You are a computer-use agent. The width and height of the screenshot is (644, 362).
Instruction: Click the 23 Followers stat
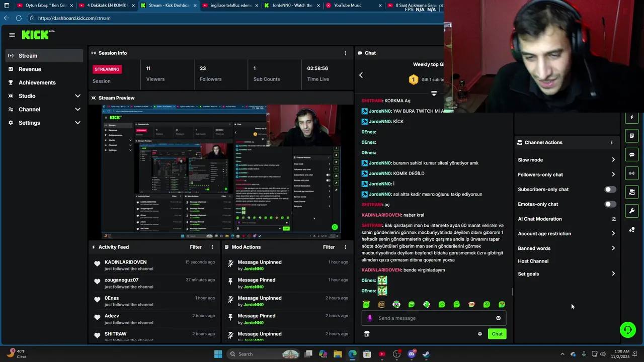pyautogui.click(x=210, y=73)
